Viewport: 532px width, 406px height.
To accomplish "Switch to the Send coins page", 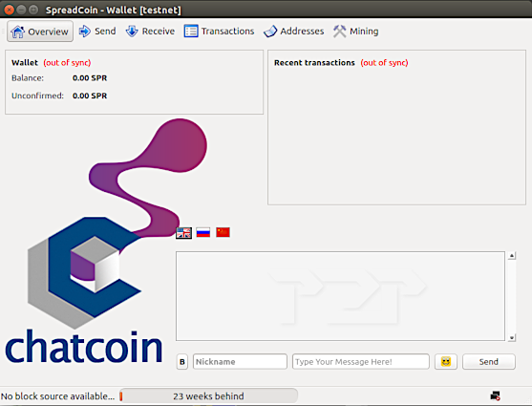I will [x=97, y=32].
